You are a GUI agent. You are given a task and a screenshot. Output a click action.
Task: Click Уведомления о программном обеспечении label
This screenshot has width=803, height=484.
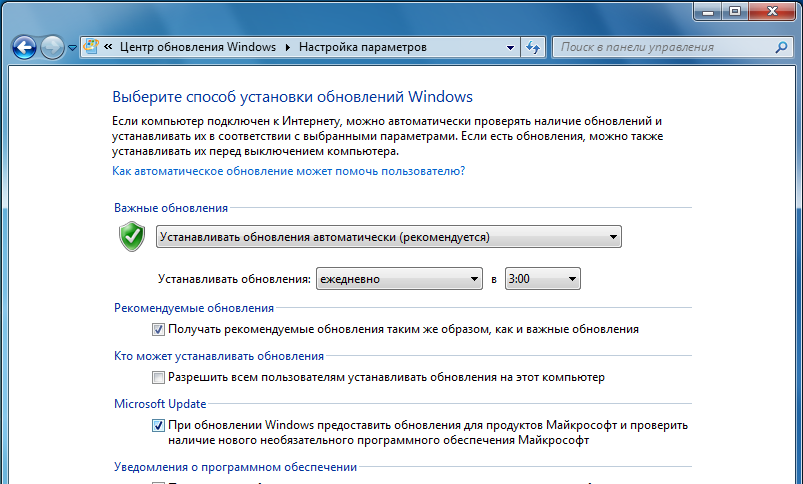[x=236, y=467]
